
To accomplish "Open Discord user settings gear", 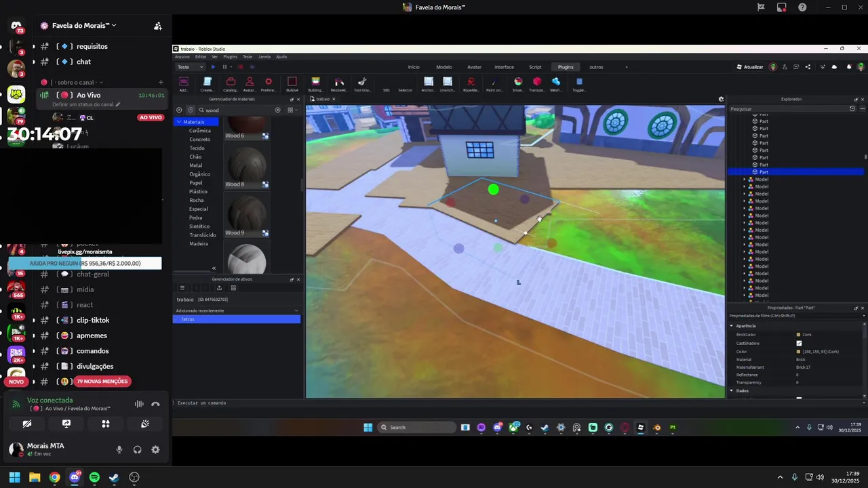I will coord(155,449).
